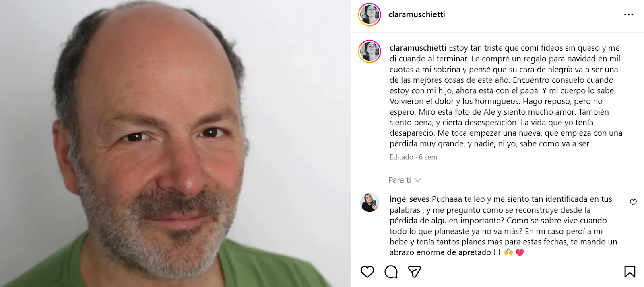Click the Editado label under the caption
The image size is (644, 287).
click(401, 157)
